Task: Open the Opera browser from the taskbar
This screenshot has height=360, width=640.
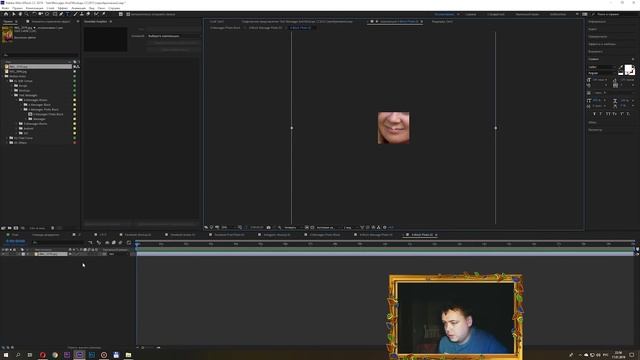Action: coord(42,355)
